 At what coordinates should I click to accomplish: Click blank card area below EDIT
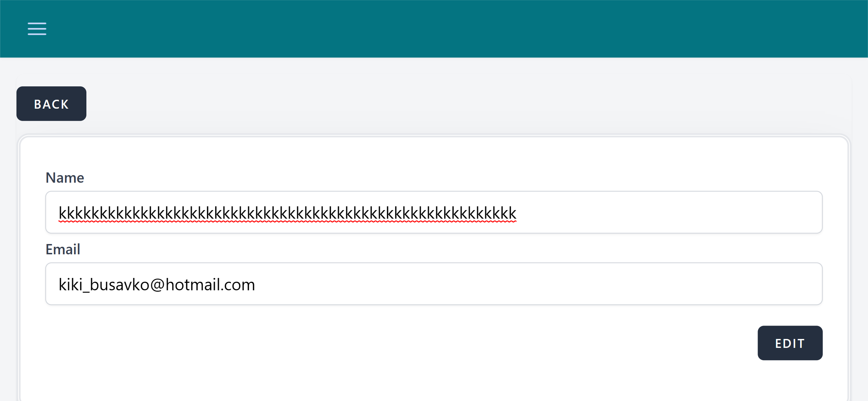click(x=789, y=380)
